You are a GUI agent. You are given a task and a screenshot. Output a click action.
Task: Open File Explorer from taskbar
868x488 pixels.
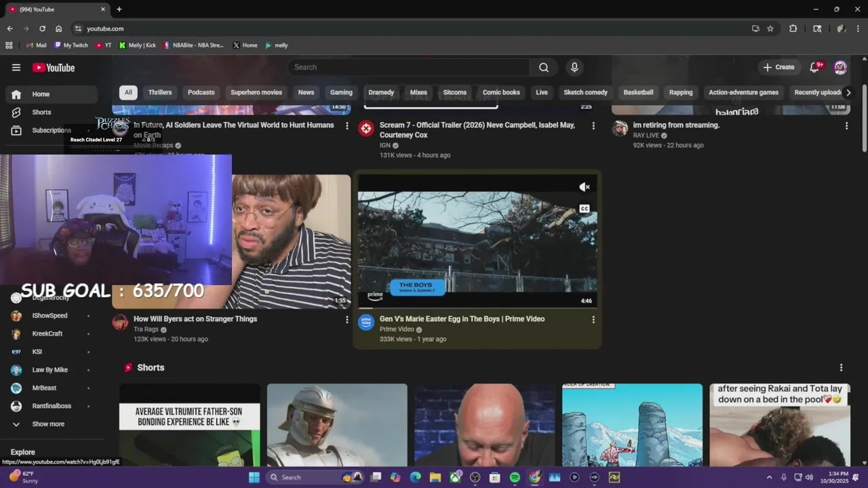(435, 477)
